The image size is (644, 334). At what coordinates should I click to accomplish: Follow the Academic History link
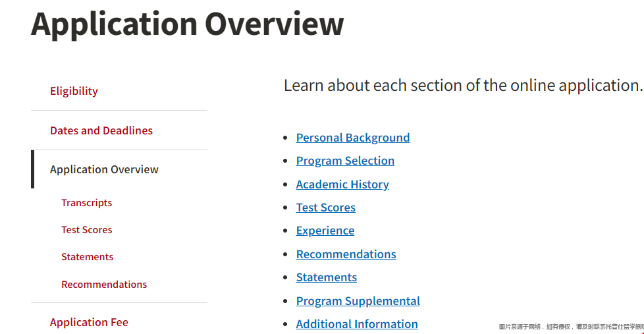pyautogui.click(x=342, y=184)
